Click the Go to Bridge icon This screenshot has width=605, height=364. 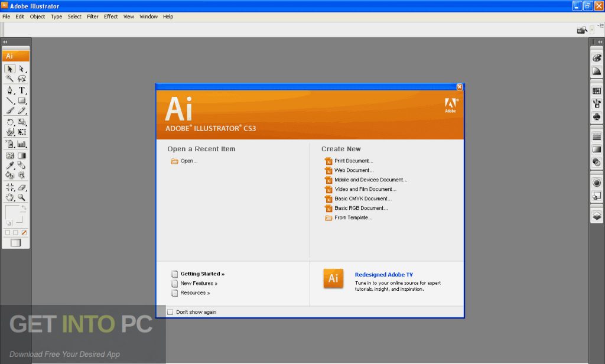[582, 30]
